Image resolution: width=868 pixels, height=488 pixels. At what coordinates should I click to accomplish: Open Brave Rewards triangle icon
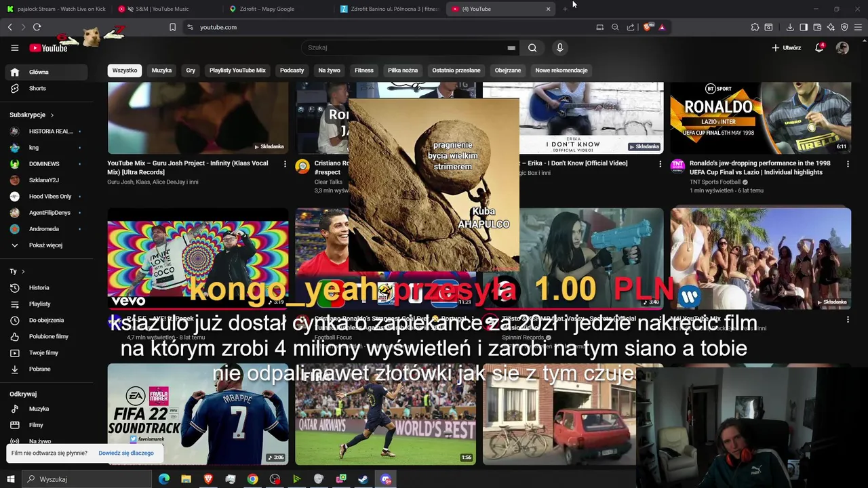[662, 27]
